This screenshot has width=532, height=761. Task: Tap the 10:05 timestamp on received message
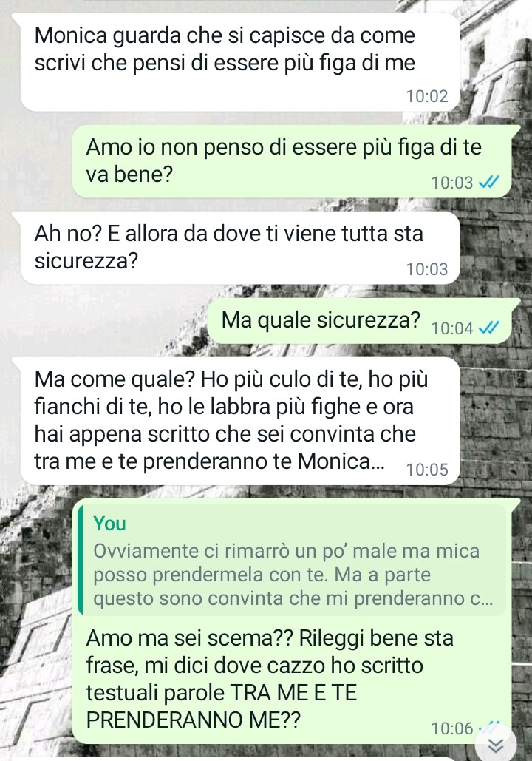[427, 470]
